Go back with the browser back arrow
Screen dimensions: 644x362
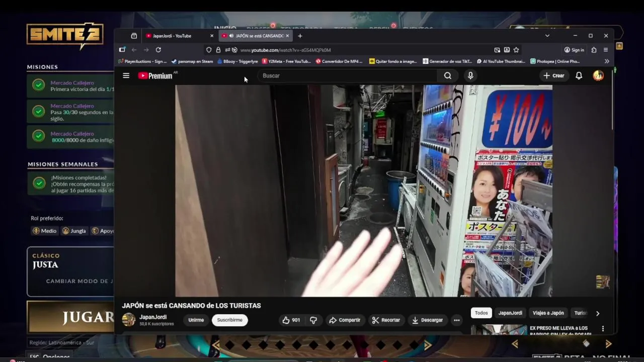pyautogui.click(x=134, y=50)
